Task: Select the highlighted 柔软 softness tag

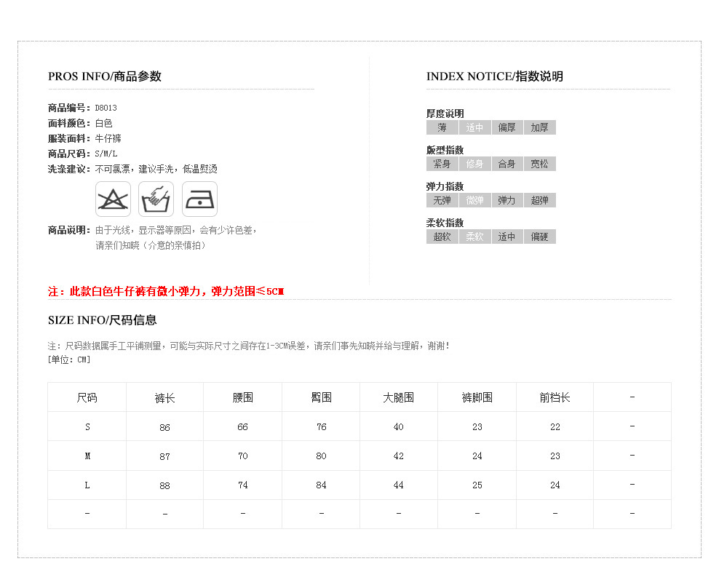Action: 474,237
